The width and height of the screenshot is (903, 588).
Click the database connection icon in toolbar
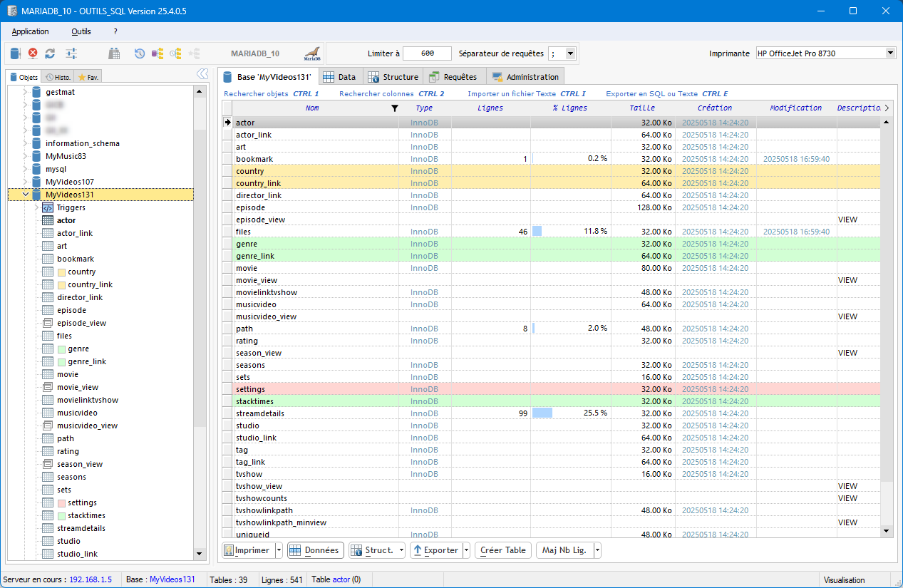coord(16,53)
